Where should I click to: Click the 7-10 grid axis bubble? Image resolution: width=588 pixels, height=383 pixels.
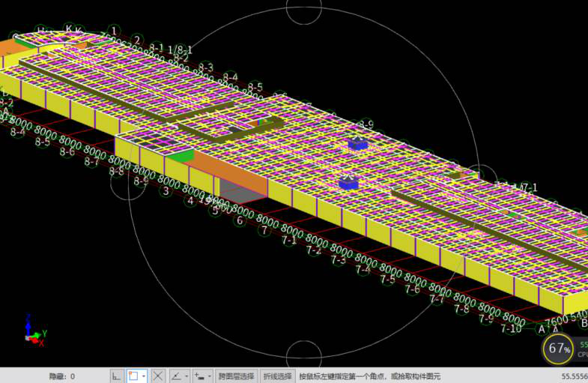511,328
